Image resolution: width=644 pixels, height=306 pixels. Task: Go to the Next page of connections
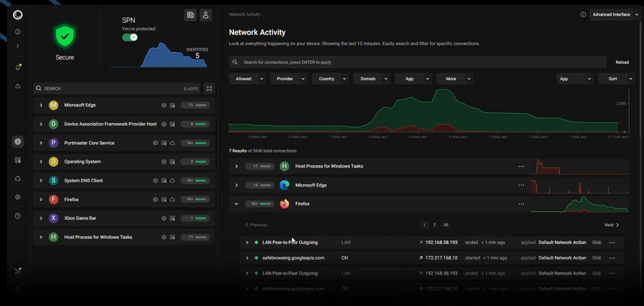tap(612, 225)
